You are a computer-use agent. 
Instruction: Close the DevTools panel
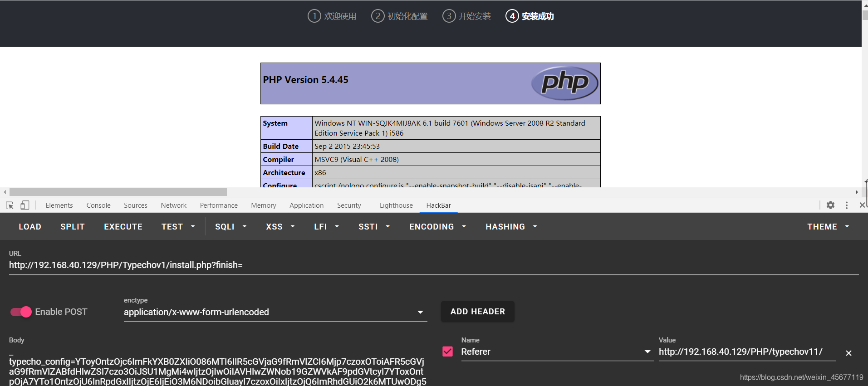pos(862,205)
